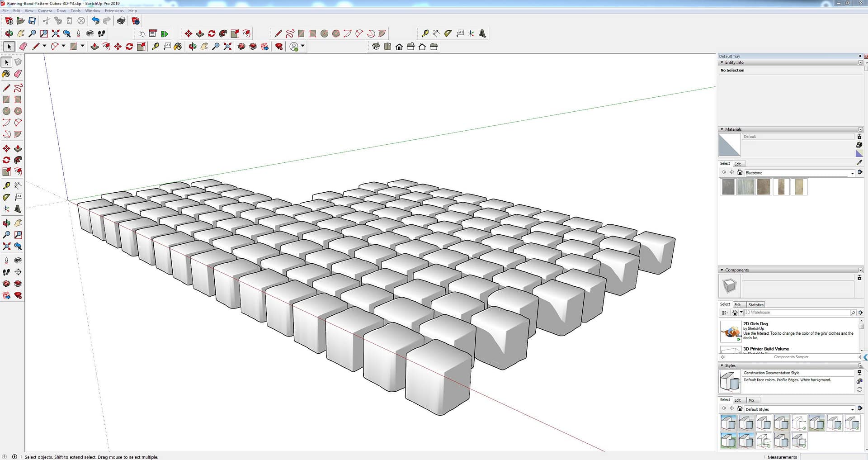
Task: Open the Default Styles collection dropdown
Action: pyautogui.click(x=852, y=410)
